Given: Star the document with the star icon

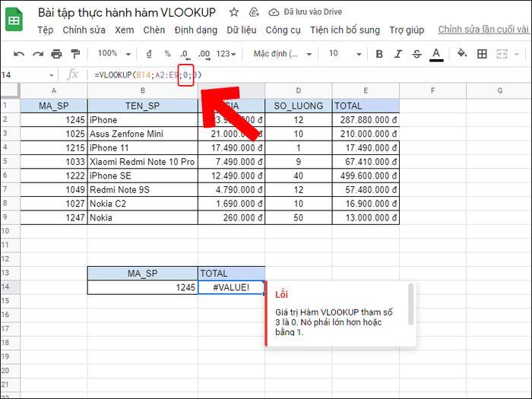Looking at the screenshot, I should [234, 12].
